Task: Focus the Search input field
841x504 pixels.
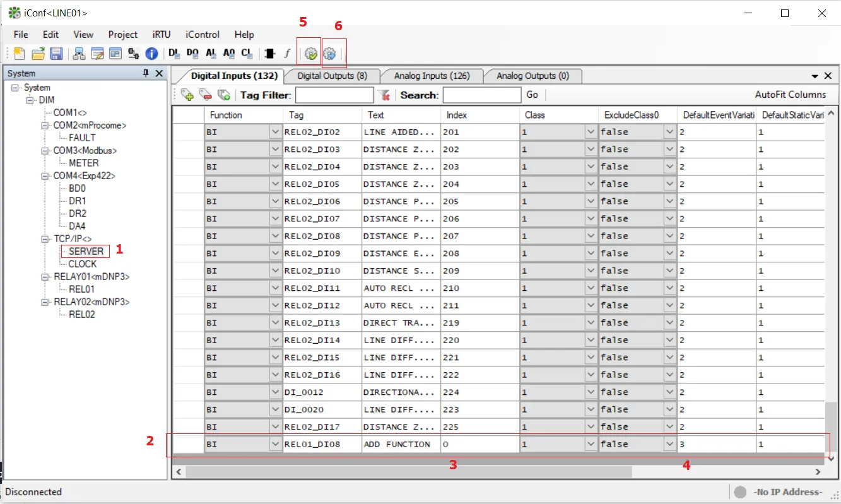Action: click(x=482, y=95)
